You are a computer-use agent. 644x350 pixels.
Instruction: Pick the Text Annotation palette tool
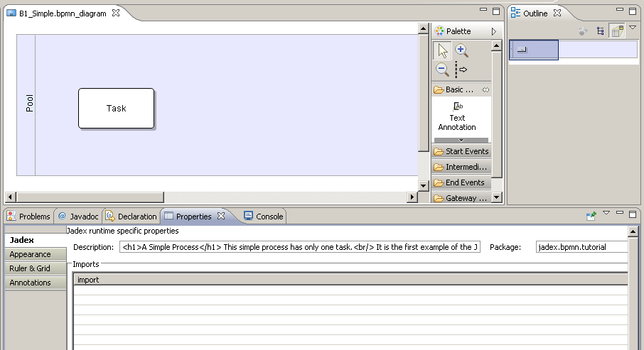pos(457,116)
